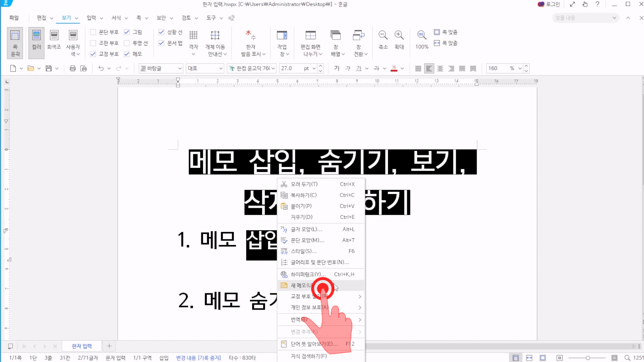This screenshot has width=644, height=362.
Task: Expand the 바탕글 style dropdown
Action: (180, 68)
